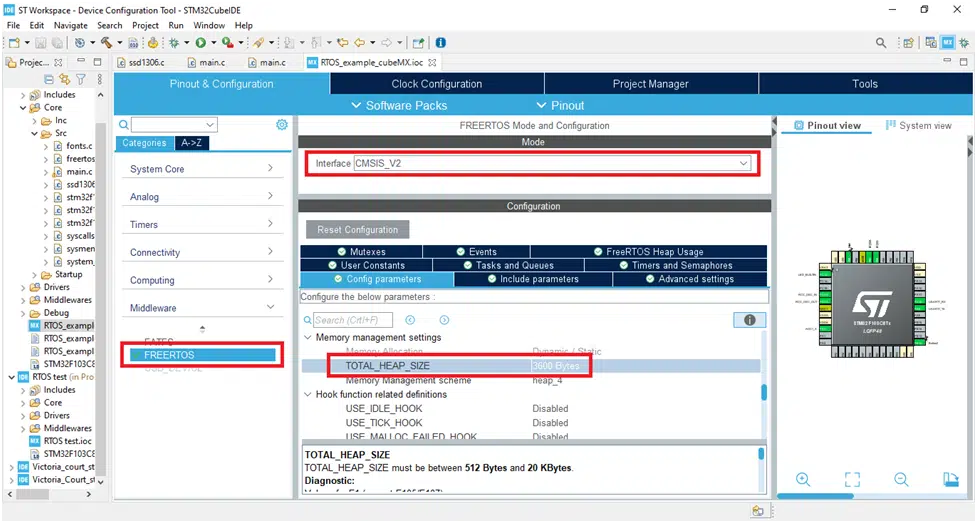This screenshot has width=977, height=523.
Task: Expand the Pinout dropdown menu
Action: click(x=560, y=105)
